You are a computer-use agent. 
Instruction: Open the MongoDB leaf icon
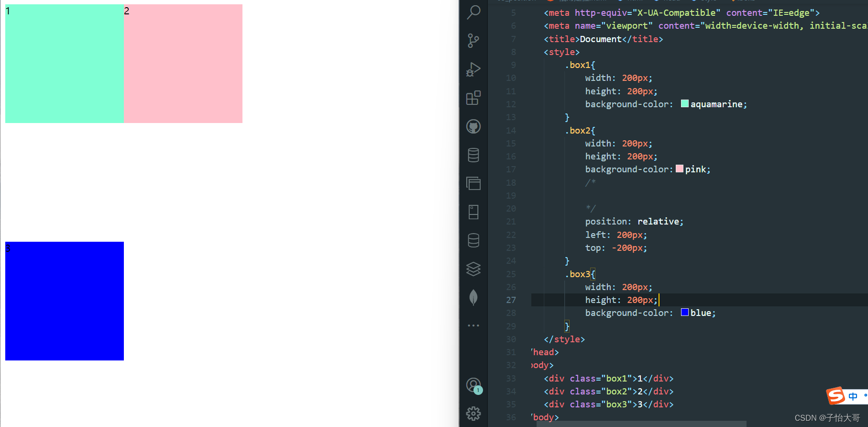click(473, 297)
